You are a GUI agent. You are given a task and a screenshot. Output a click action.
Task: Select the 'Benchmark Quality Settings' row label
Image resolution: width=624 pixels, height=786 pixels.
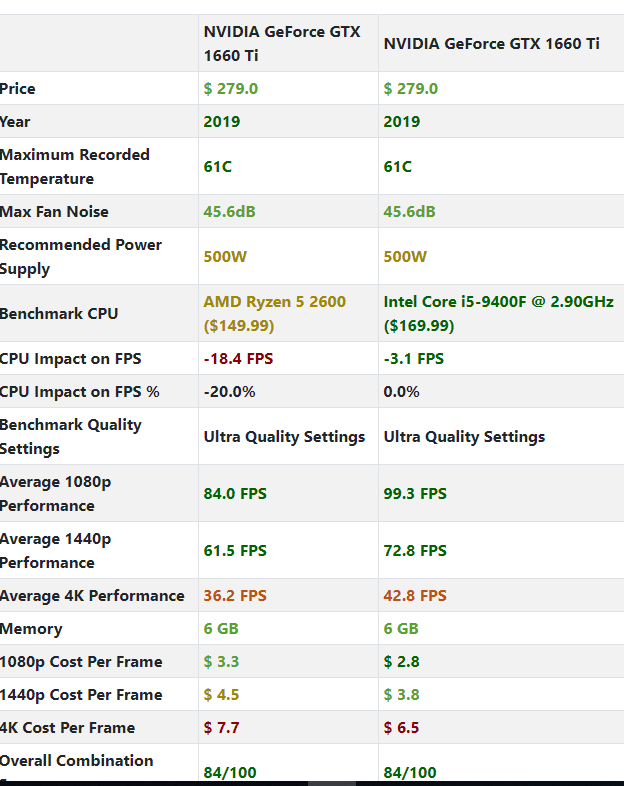click(x=71, y=437)
